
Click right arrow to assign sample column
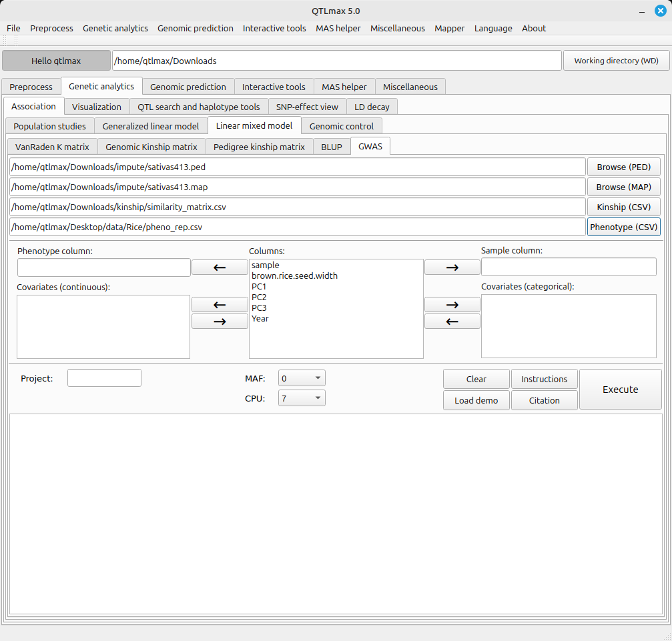pyautogui.click(x=452, y=267)
